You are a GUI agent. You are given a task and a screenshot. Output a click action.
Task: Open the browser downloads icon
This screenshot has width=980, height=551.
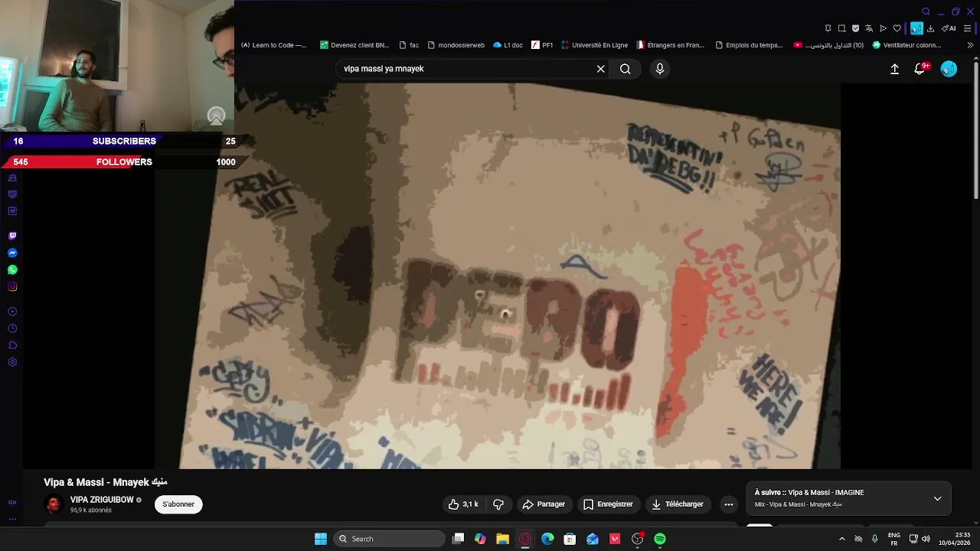coord(930,28)
